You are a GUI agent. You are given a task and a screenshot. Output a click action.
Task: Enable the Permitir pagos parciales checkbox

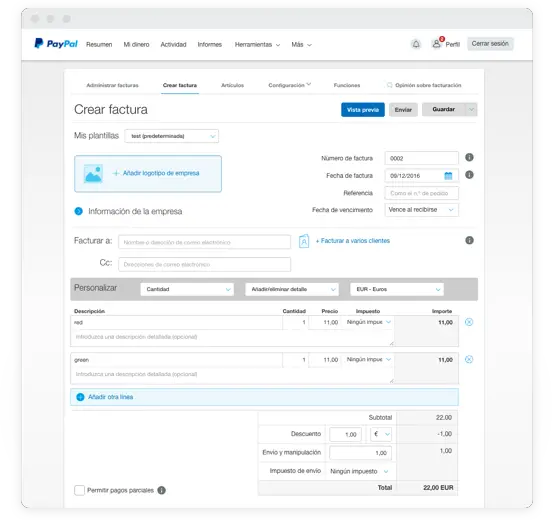tap(80, 490)
